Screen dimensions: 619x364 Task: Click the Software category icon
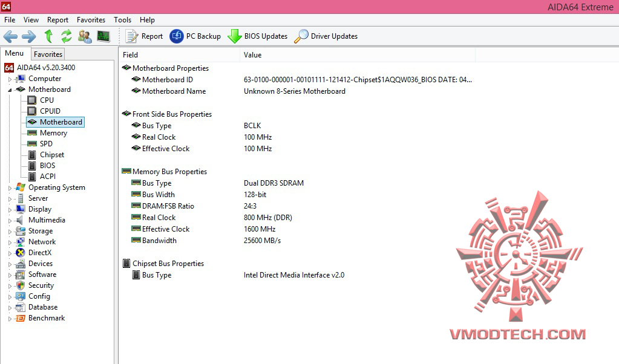click(21, 275)
